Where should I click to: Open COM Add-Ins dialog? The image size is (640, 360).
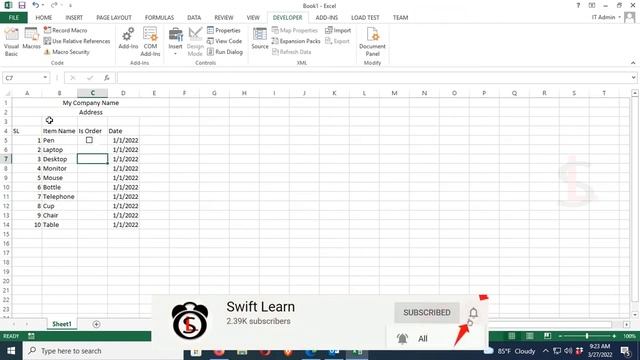click(x=150, y=42)
